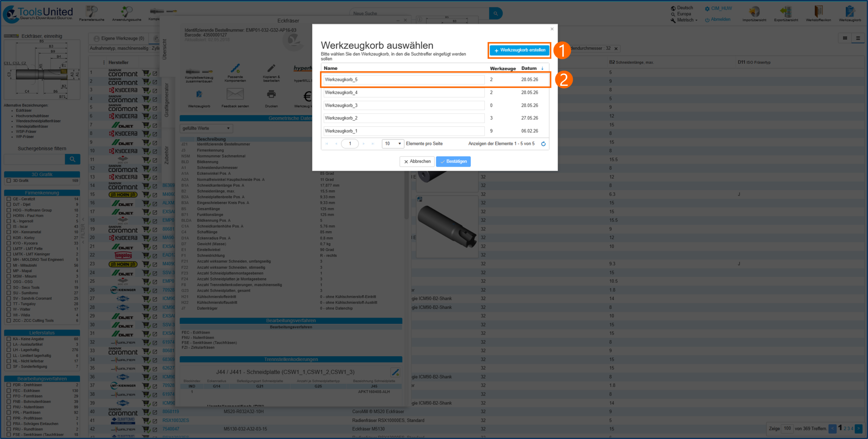This screenshot has width=868, height=439.
Task: Open Übersicht vertical tab
Action: point(165,49)
